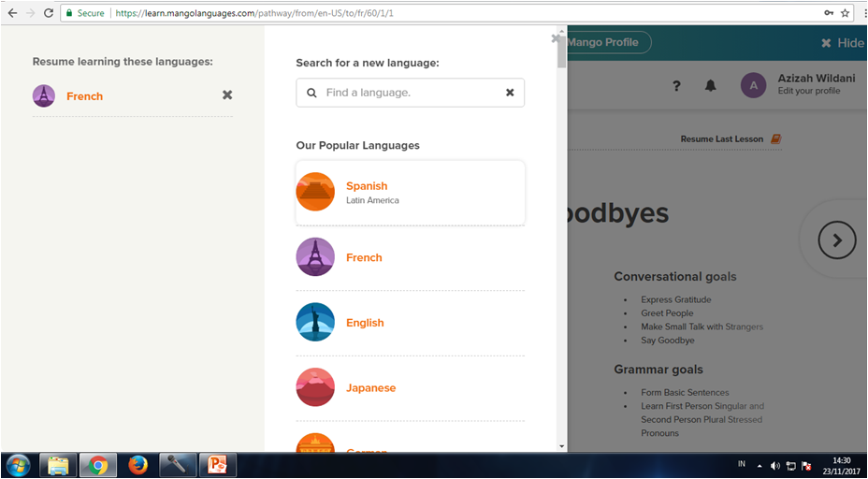Image resolution: width=868 pixels, height=479 pixels.
Task: Click the magnifier icon in the language search
Action: (x=312, y=93)
